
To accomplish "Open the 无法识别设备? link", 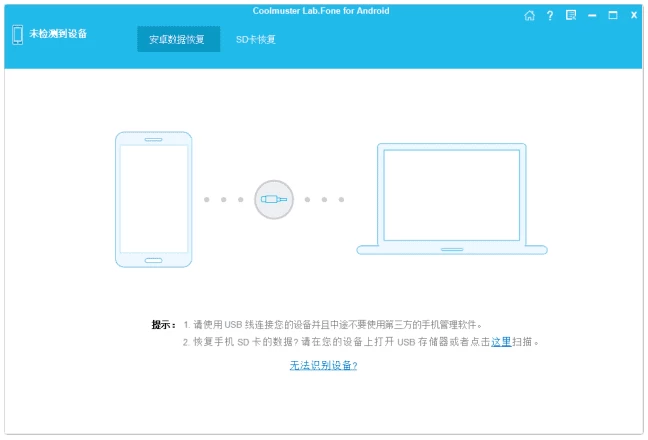I will [323, 366].
